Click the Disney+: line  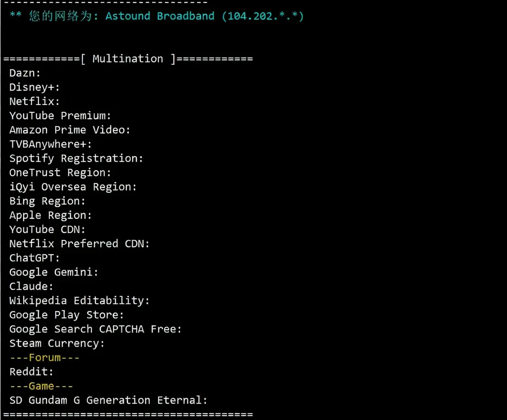pos(34,87)
